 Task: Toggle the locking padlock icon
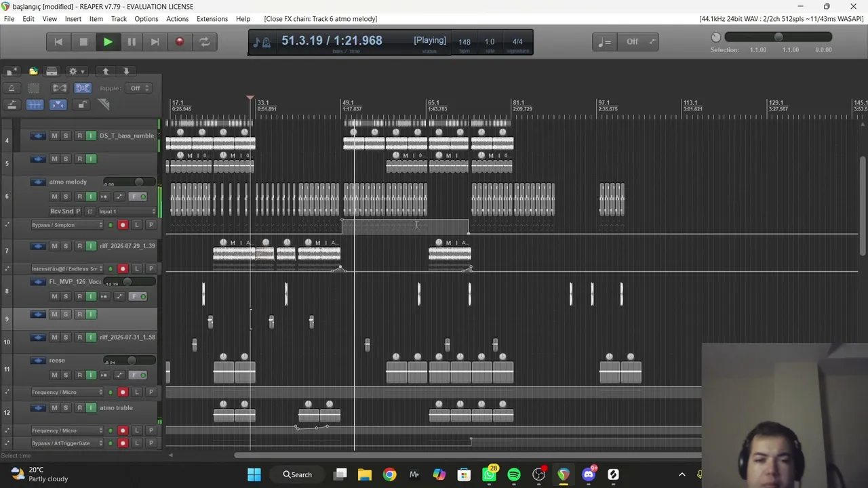(82, 104)
